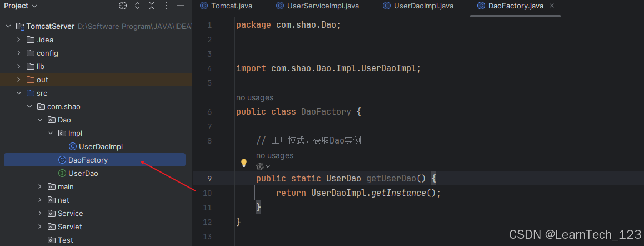Click line number 6 in the gutter
This screenshot has height=246, width=644.
(x=210, y=111)
